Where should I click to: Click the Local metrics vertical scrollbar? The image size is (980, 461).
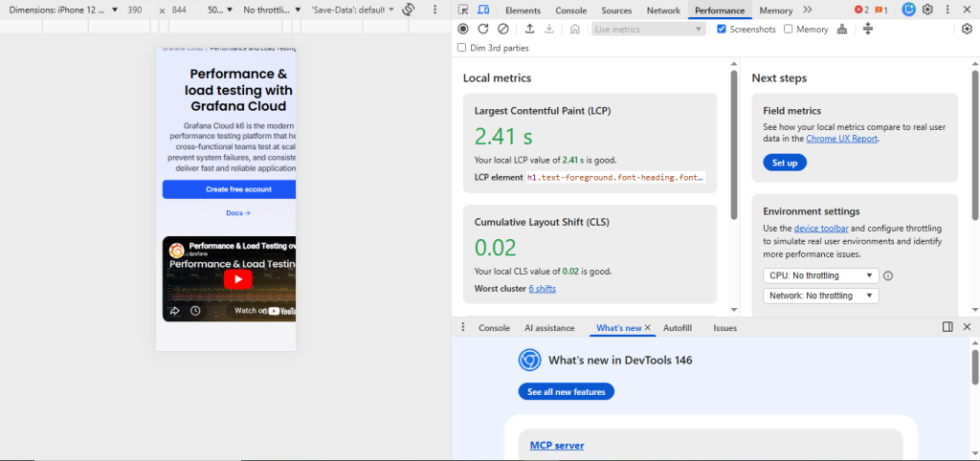point(734,144)
